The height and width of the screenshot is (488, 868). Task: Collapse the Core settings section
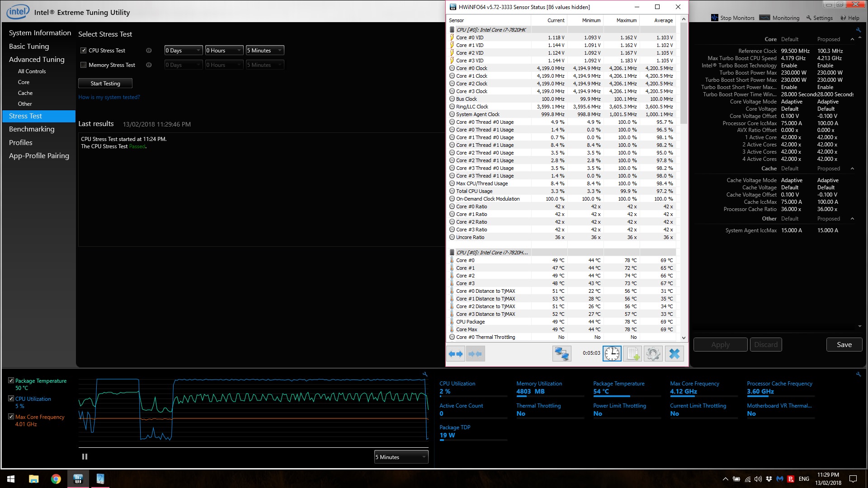click(852, 39)
